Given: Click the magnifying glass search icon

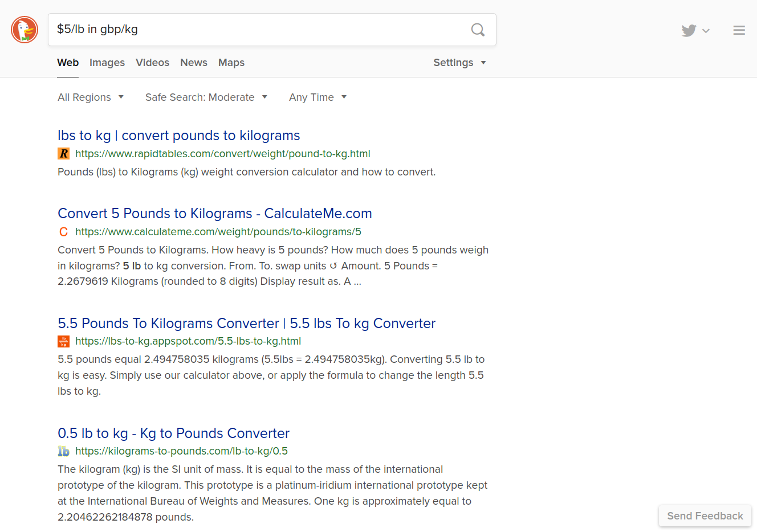Looking at the screenshot, I should coord(478,30).
